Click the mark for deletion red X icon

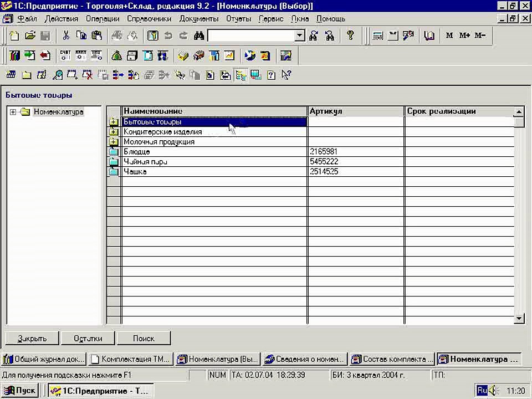(x=87, y=75)
